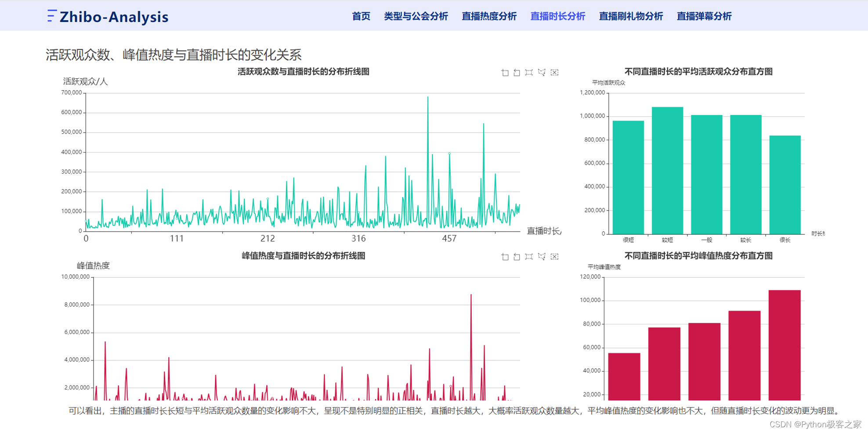Click the summary paragraph starting 可以看出
Image resolution: width=868 pixels, height=433 pixels.
pyautogui.click(x=455, y=411)
